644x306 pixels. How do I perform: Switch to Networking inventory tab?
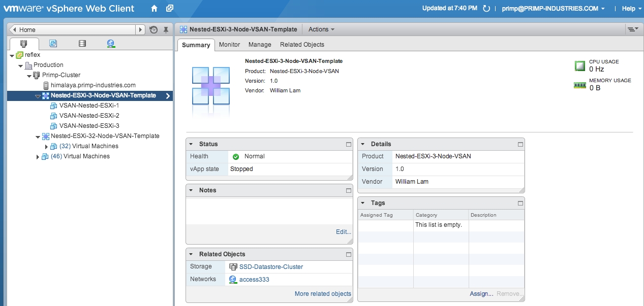(111, 44)
